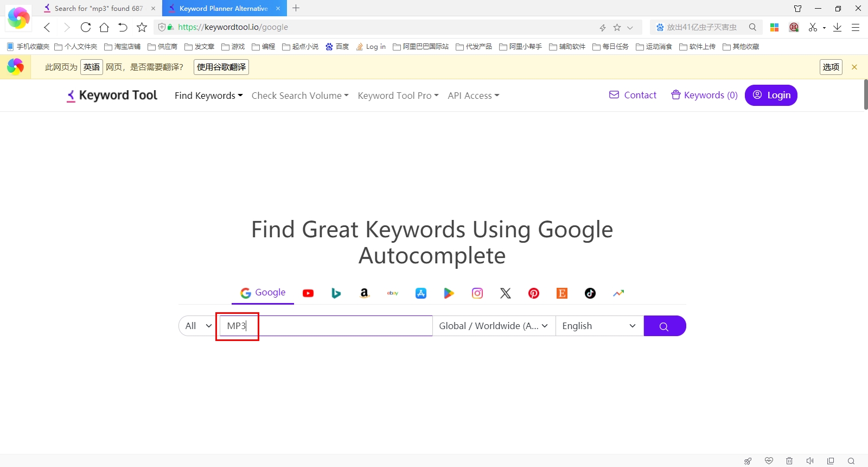This screenshot has width=868, height=467.
Task: Dismiss the translation bar
Action: pos(854,67)
